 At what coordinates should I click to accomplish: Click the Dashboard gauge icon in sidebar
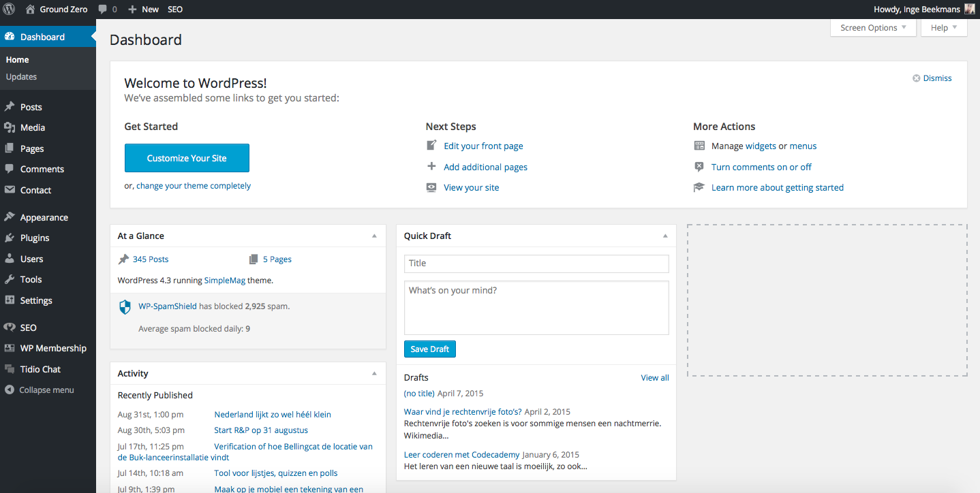pyautogui.click(x=10, y=37)
